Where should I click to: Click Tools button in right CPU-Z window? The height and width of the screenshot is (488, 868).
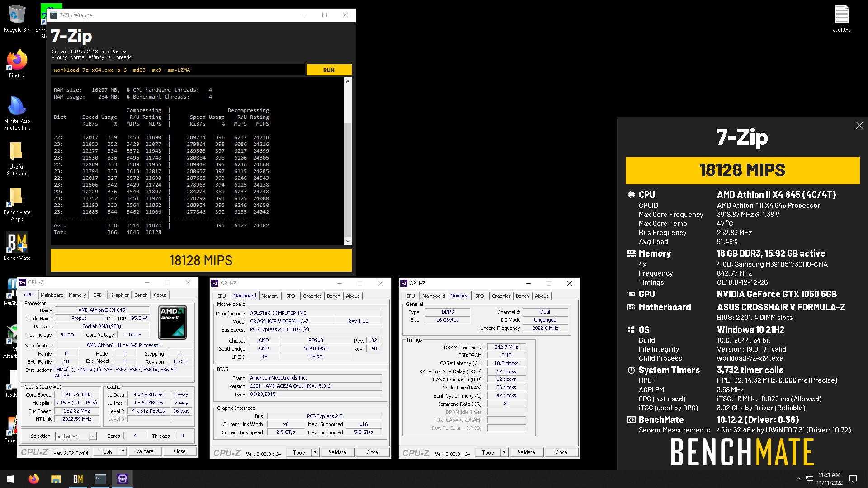point(488,452)
